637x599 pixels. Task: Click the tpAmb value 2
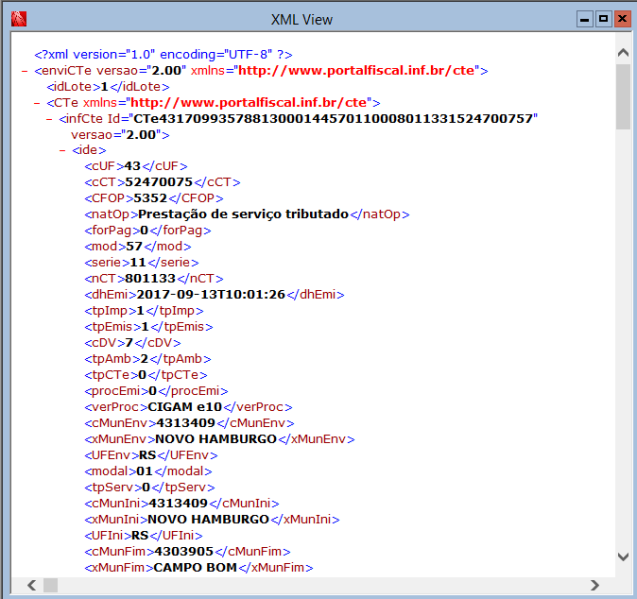[x=144, y=358]
